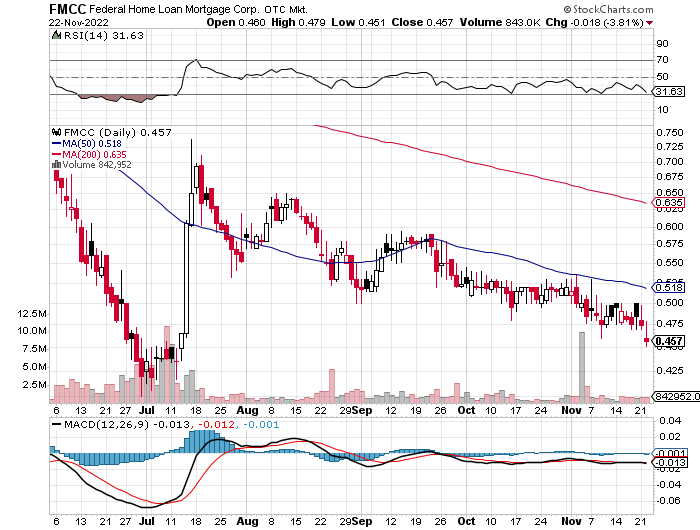The height and width of the screenshot is (530, 700).
Task: Click the 10.0M volume axis label
Action: pyautogui.click(x=32, y=331)
